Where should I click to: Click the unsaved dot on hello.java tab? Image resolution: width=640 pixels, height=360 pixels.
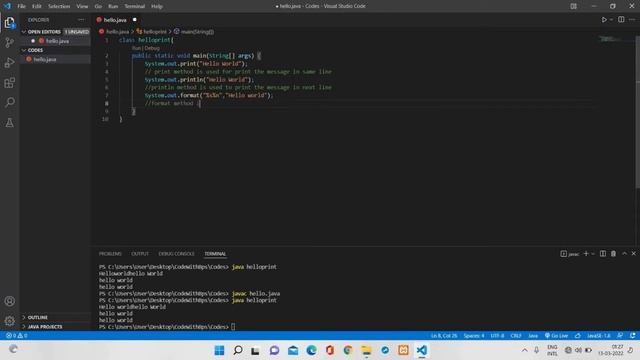pos(134,20)
